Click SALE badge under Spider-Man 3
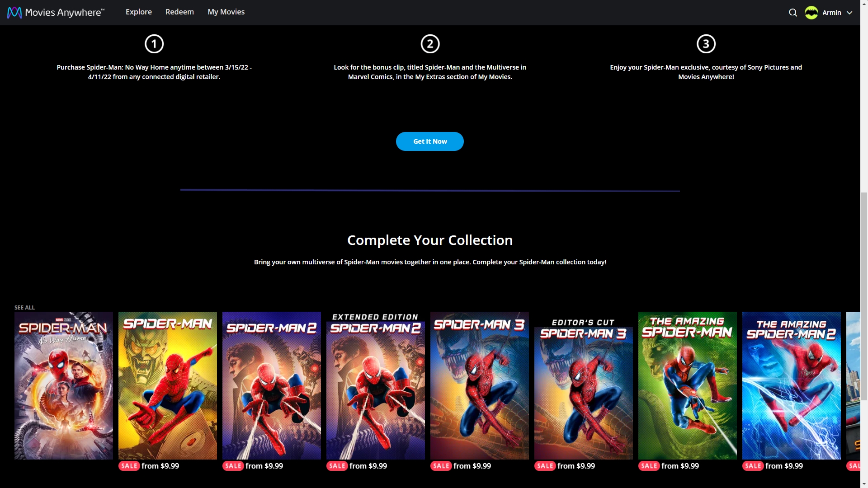Image resolution: width=868 pixels, height=488 pixels. [441, 466]
